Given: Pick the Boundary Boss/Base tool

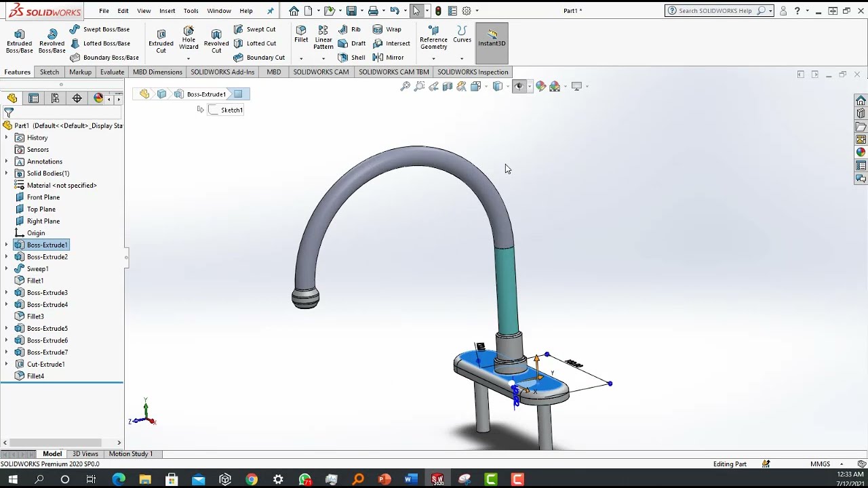Looking at the screenshot, I should tap(104, 58).
